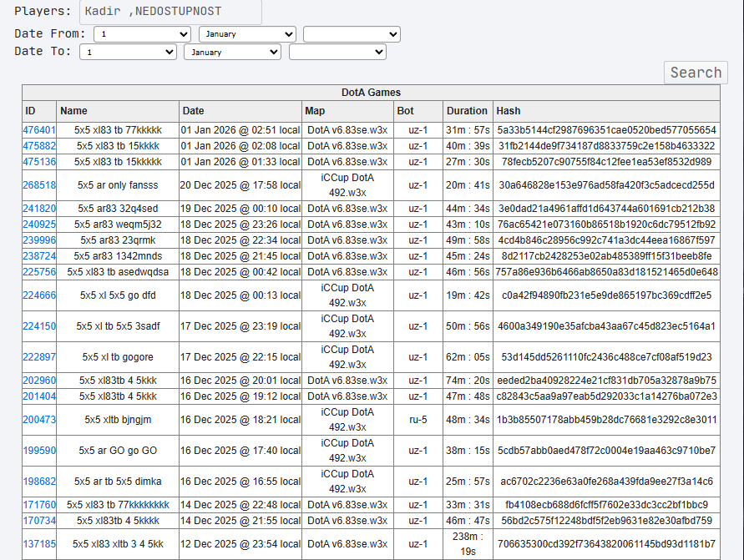Click the Map column header
This screenshot has width=744, height=560.
tap(348, 111)
